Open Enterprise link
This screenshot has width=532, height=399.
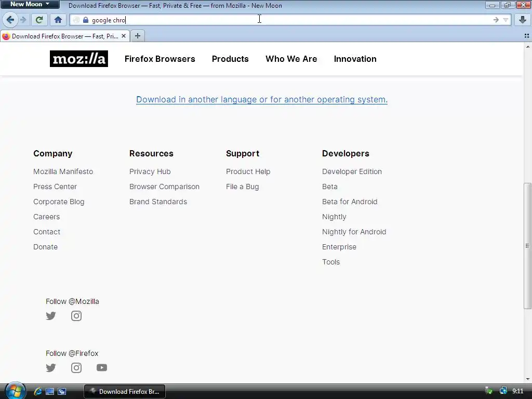(339, 247)
